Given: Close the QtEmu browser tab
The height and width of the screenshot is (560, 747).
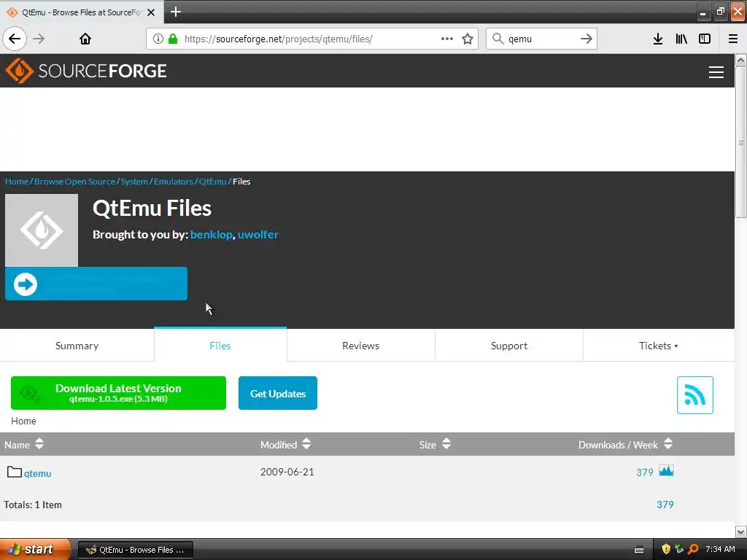Looking at the screenshot, I should tap(151, 12).
